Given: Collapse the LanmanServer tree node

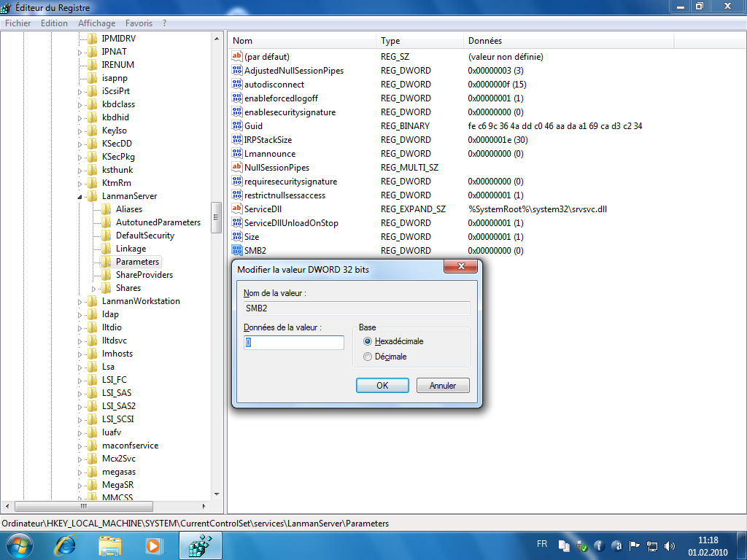Looking at the screenshot, I should (80, 197).
